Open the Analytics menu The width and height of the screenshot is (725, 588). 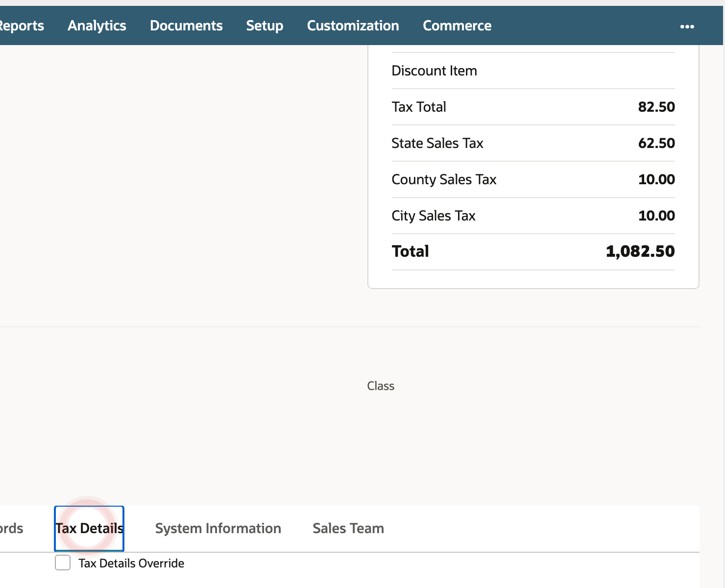click(x=97, y=25)
